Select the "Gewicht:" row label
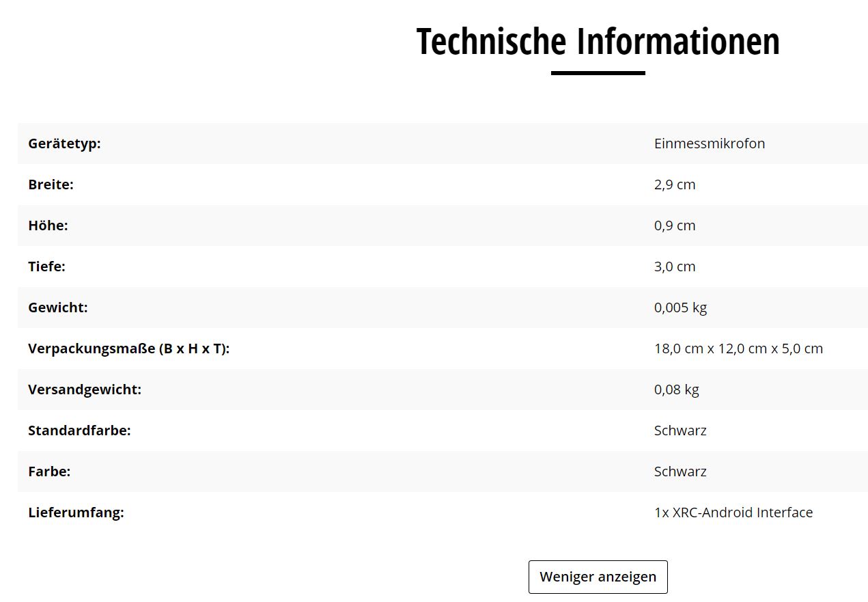868x602 pixels. click(58, 307)
